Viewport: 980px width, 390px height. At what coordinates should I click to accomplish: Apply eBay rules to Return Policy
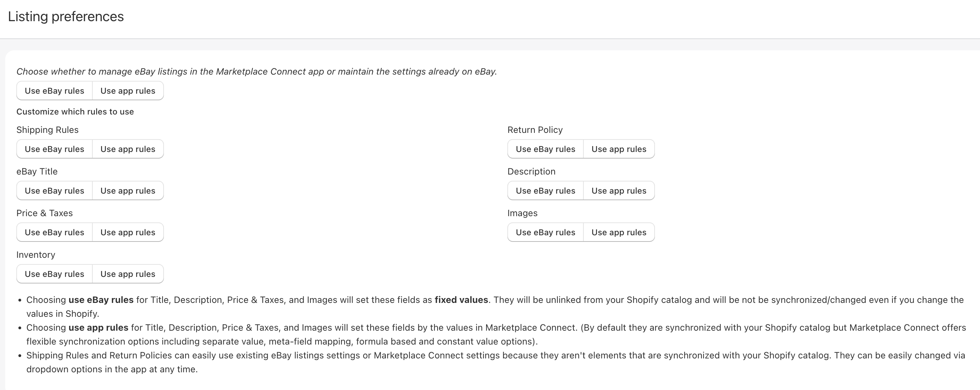pyautogui.click(x=545, y=149)
